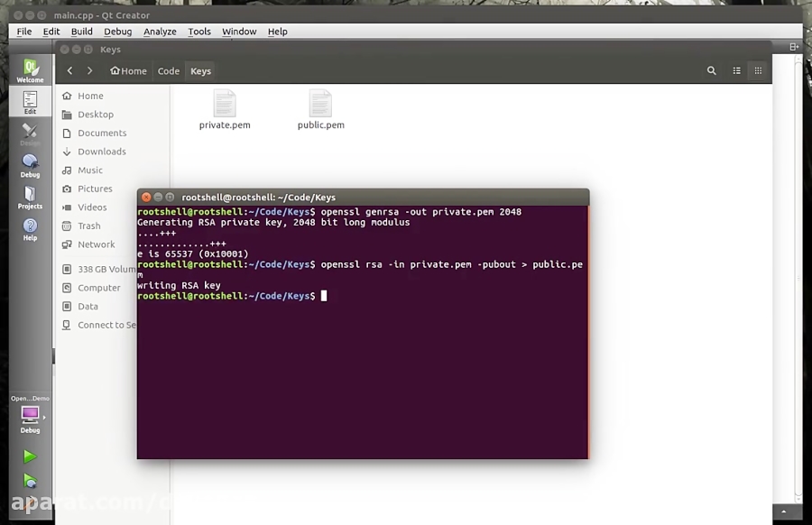Screen dimensions: 812x525
Task: Click the Home breadcrumb button
Action: [x=128, y=70]
